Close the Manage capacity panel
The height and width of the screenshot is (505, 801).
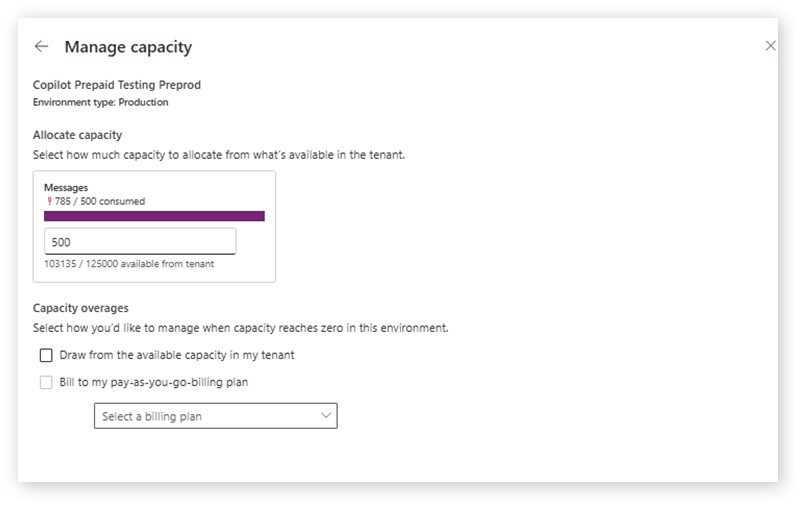click(x=770, y=46)
